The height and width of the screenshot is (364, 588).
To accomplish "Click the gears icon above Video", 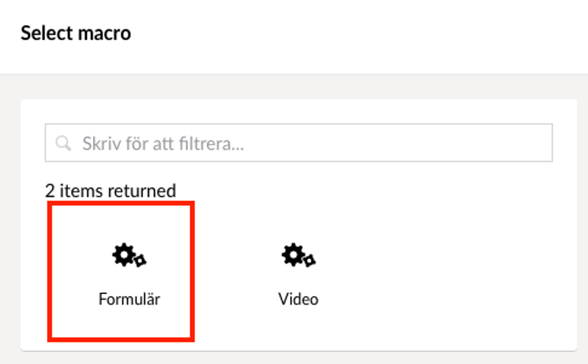I will click(x=299, y=255).
